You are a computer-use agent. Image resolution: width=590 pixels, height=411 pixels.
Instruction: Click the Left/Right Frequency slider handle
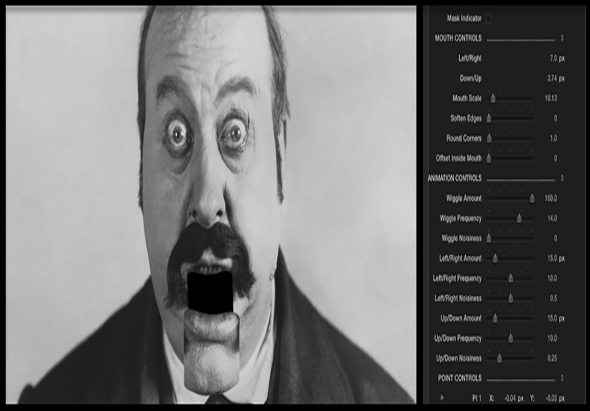coord(511,279)
